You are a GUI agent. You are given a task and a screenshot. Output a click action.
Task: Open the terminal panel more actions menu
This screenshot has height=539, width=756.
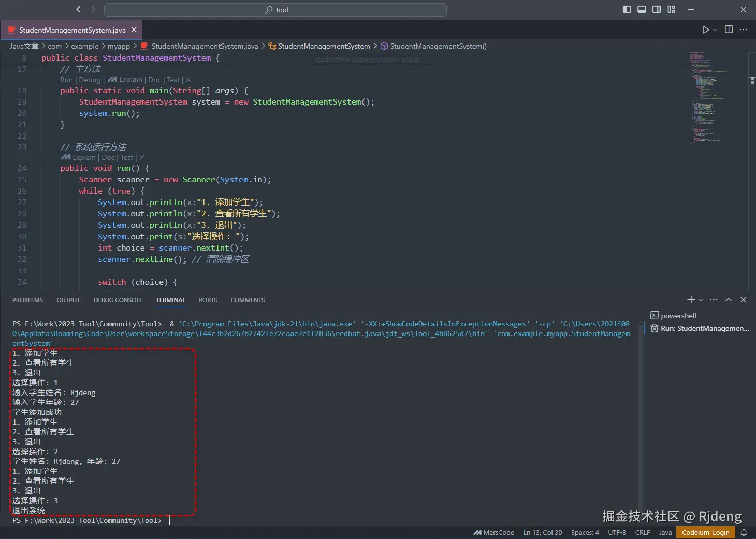click(714, 300)
